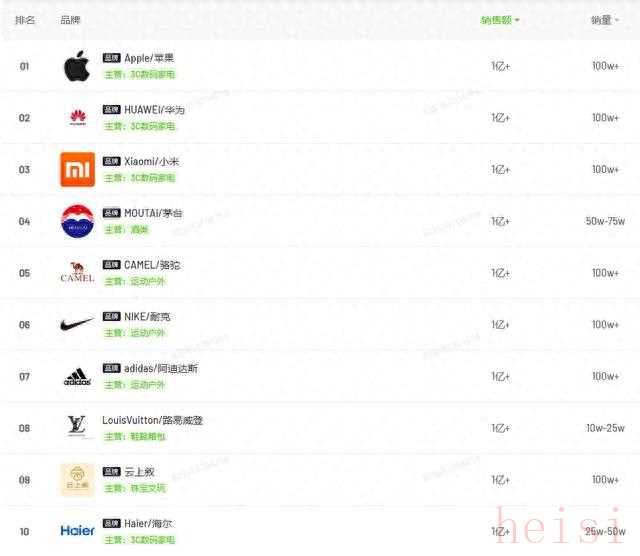The height and width of the screenshot is (556, 640).
Task: Click the 排名 column header
Action: tap(25, 20)
